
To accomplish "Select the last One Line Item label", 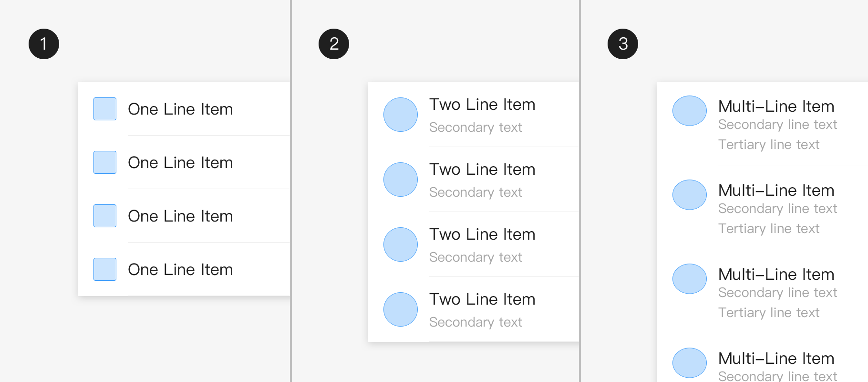I will 180,270.
